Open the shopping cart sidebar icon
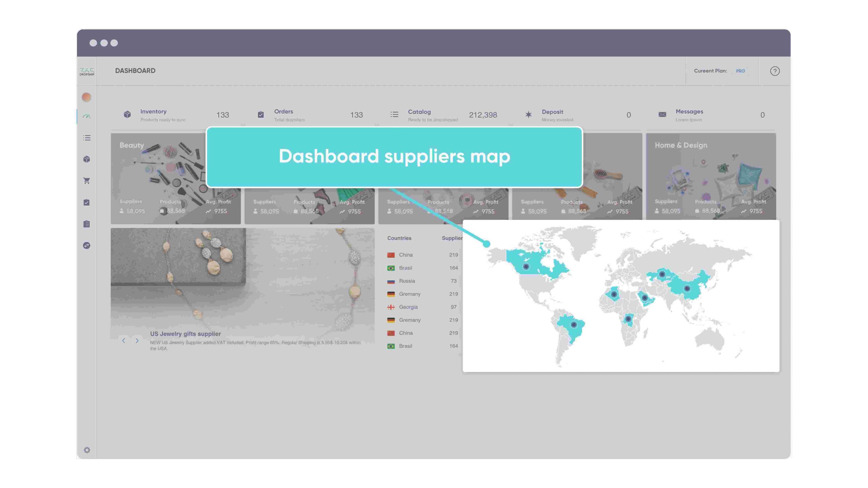Image resolution: width=868 pixels, height=488 pixels. [x=86, y=181]
